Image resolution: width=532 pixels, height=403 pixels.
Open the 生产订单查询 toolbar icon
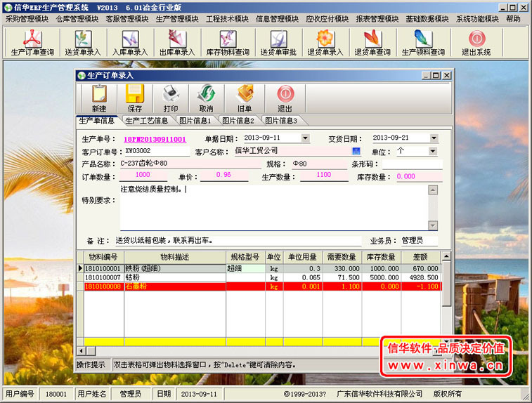pyautogui.click(x=32, y=42)
